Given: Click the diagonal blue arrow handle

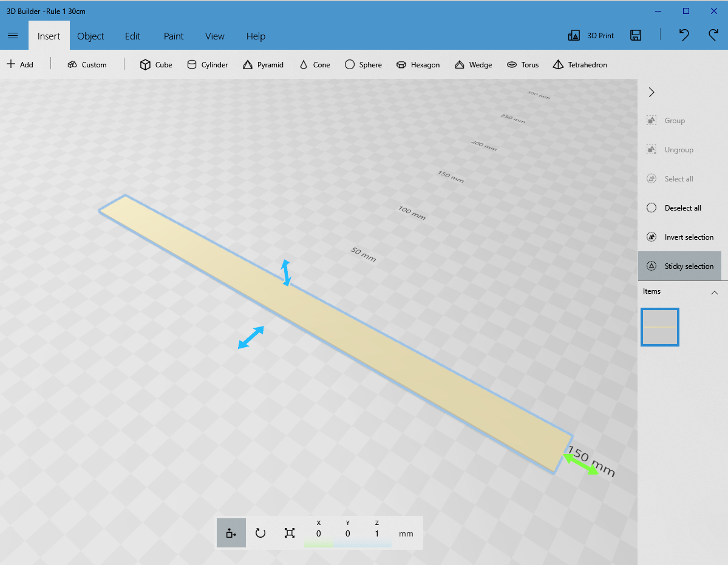Looking at the screenshot, I should pos(251,337).
